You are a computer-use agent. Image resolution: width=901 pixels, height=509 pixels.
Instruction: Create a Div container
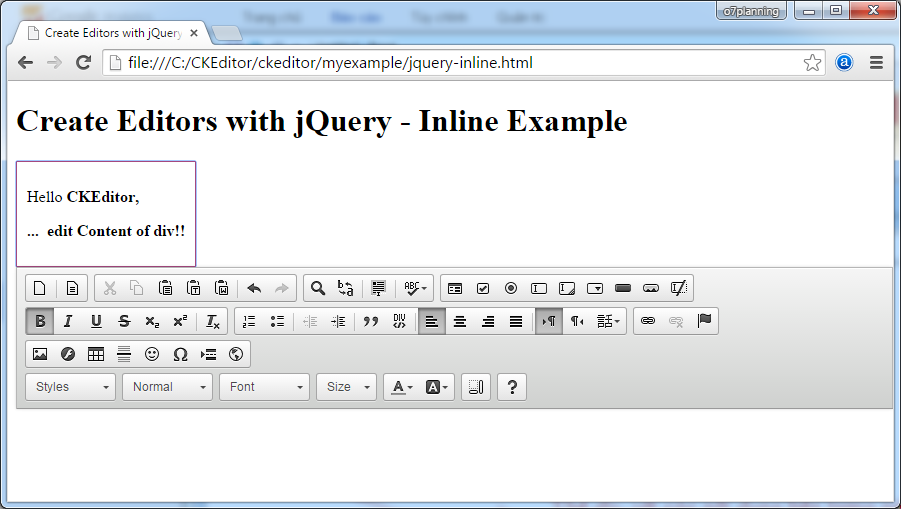pyautogui.click(x=399, y=321)
